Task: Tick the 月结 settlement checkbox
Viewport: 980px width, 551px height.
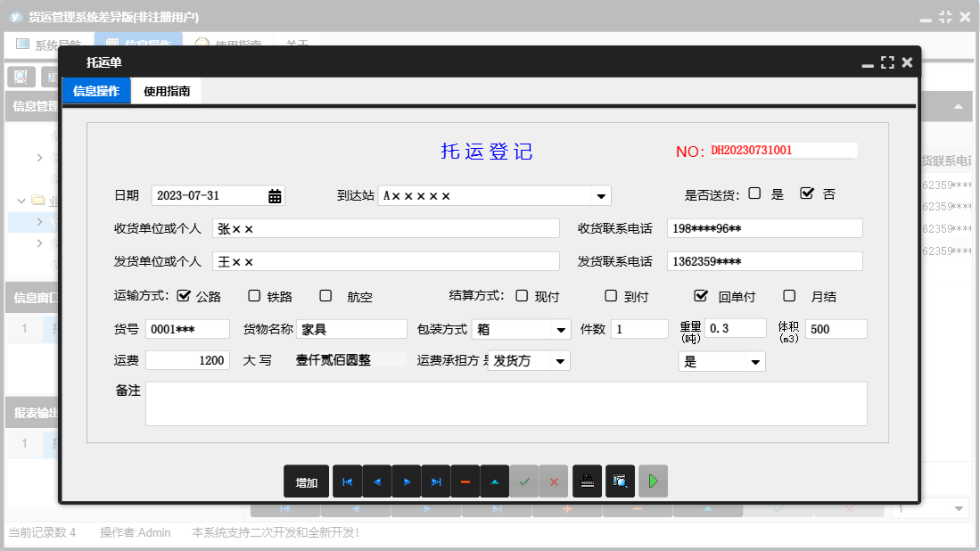Action: pyautogui.click(x=789, y=296)
